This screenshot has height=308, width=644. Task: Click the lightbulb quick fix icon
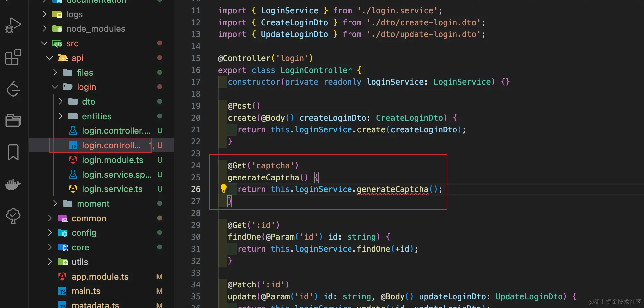[224, 189]
